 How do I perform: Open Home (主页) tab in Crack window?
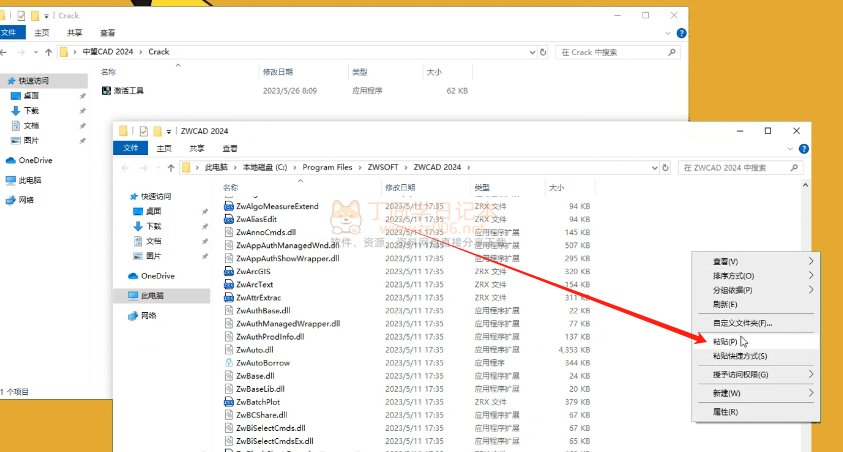[42, 33]
